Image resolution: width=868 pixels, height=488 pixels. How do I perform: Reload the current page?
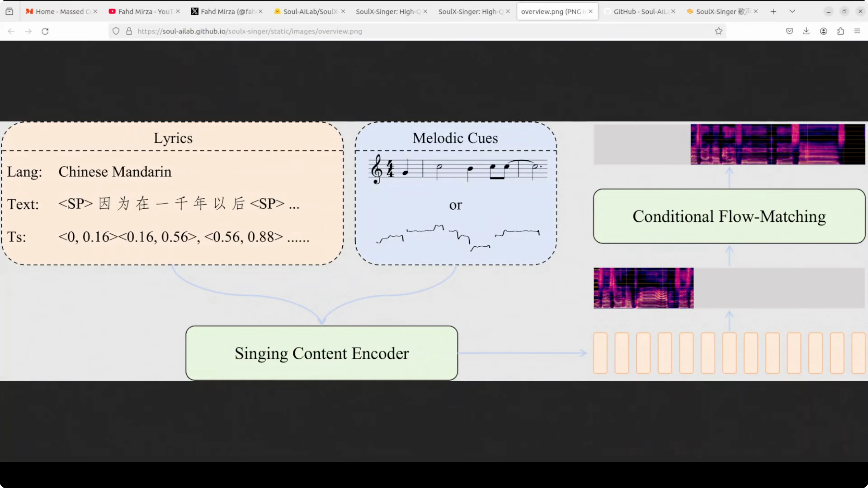pos(45,31)
